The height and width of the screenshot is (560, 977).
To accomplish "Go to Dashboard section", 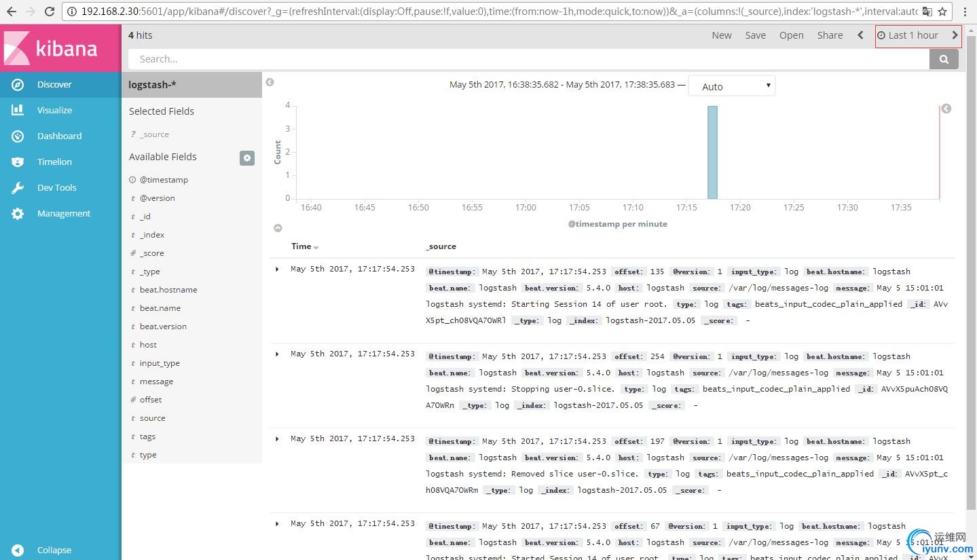I will tap(60, 136).
